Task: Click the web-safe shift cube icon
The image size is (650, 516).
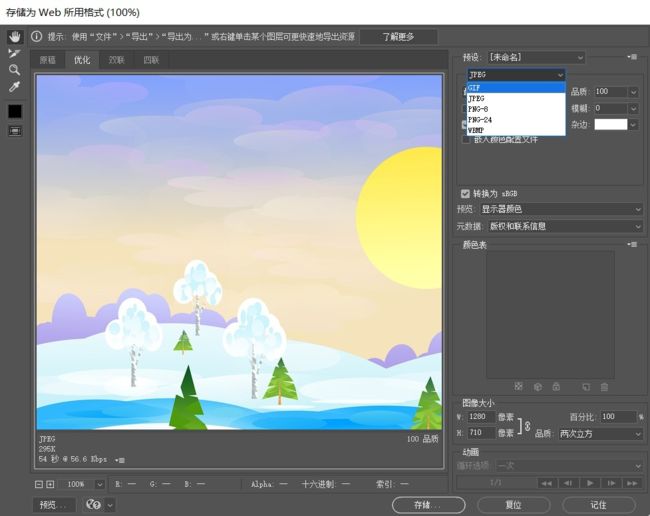Action: coord(538,387)
